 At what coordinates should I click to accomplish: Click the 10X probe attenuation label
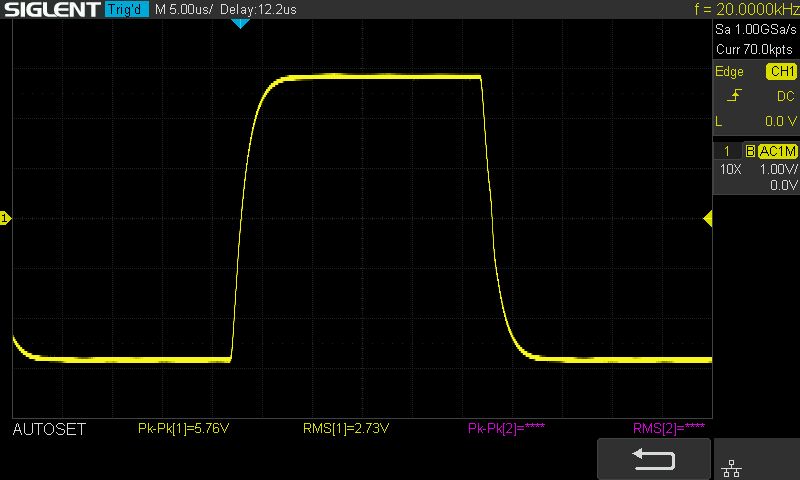pyautogui.click(x=731, y=169)
